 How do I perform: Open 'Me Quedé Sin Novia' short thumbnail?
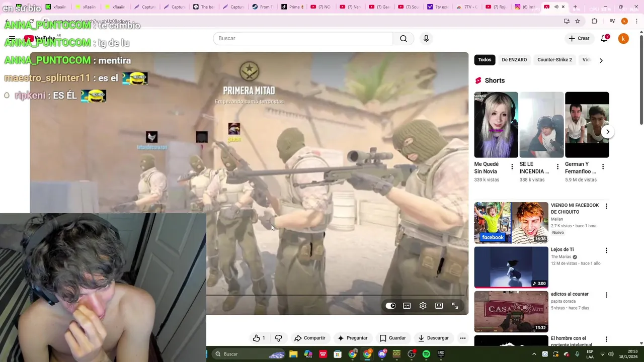(496, 125)
